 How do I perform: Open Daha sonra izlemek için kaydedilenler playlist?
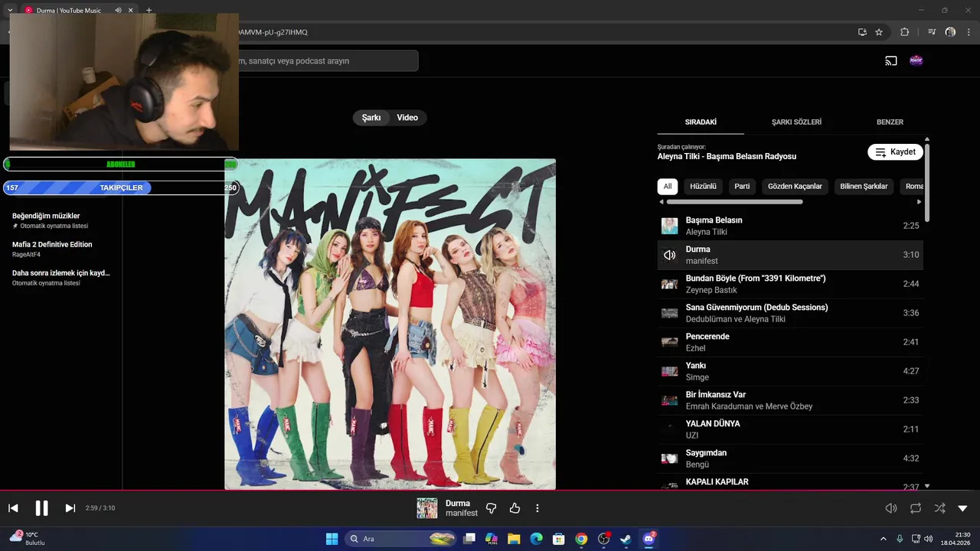tap(61, 277)
